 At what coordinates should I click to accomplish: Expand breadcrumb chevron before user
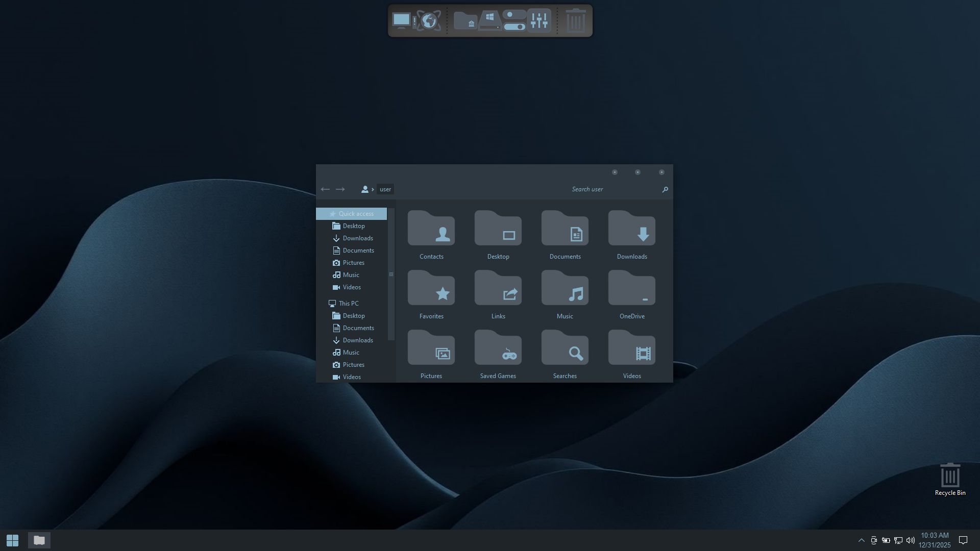click(373, 189)
